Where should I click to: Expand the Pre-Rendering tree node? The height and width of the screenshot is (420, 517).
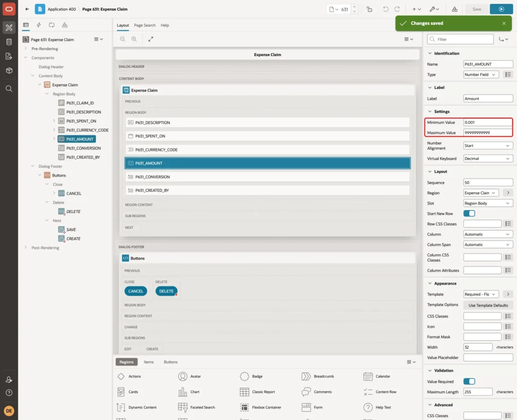pos(26,48)
